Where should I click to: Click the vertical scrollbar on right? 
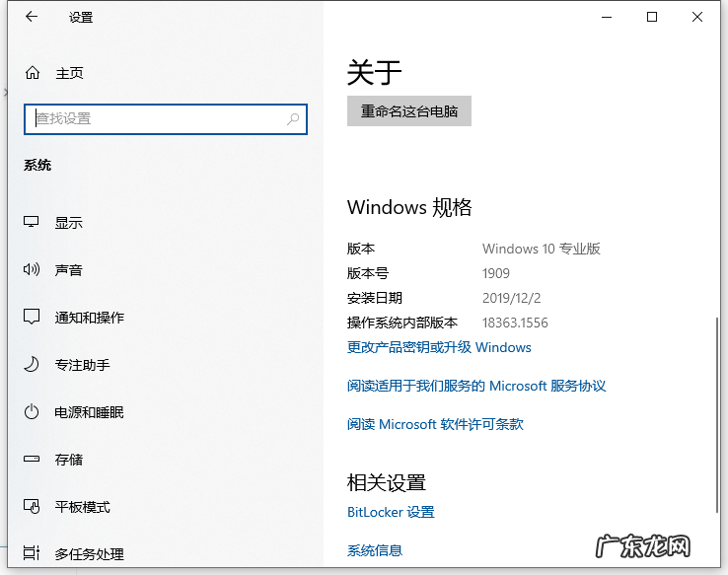tap(716, 417)
